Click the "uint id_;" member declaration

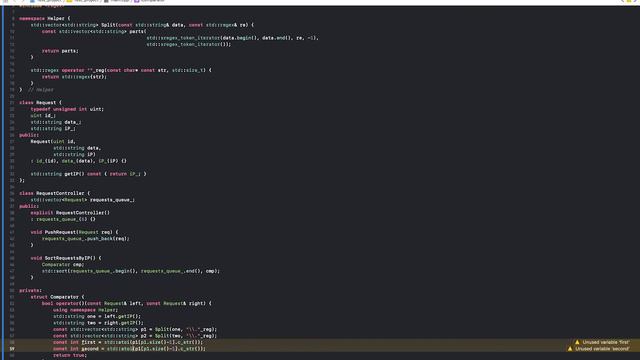tap(43, 116)
